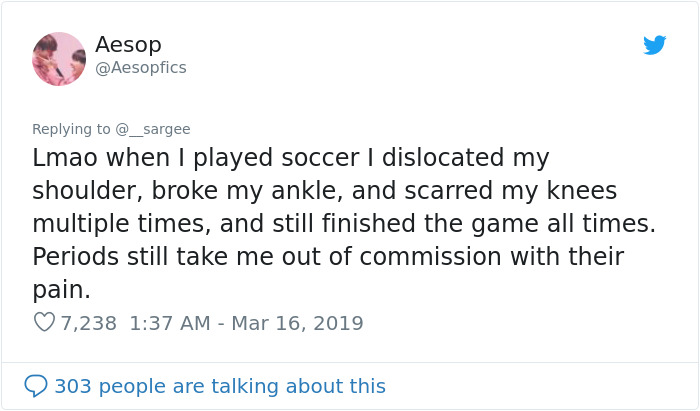Click the speech bubble reply icon
The width and height of the screenshot is (700, 411).
(36, 386)
